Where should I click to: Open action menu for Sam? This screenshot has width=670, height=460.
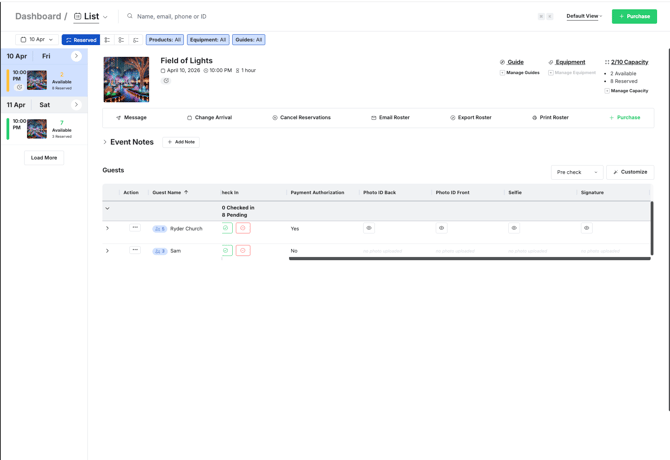point(135,250)
